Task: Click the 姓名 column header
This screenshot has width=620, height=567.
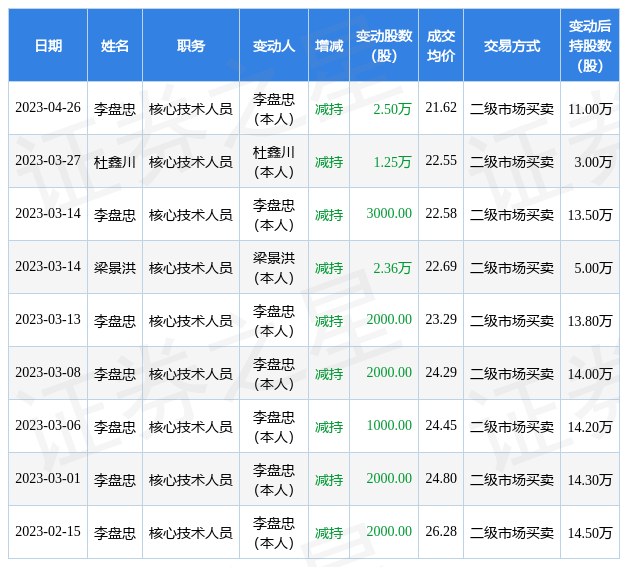Action: pyautogui.click(x=115, y=46)
